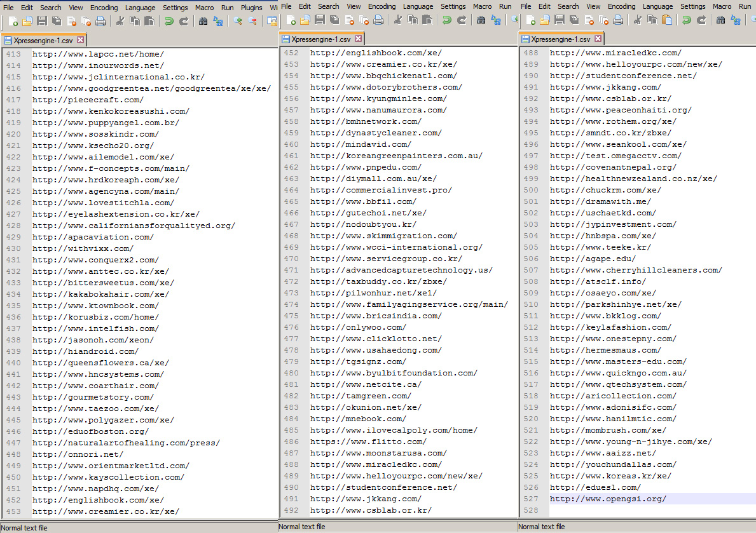The width and height of the screenshot is (756, 533).
Task: Click http://mindavid.com/ on line 460
Action: [x=361, y=145]
